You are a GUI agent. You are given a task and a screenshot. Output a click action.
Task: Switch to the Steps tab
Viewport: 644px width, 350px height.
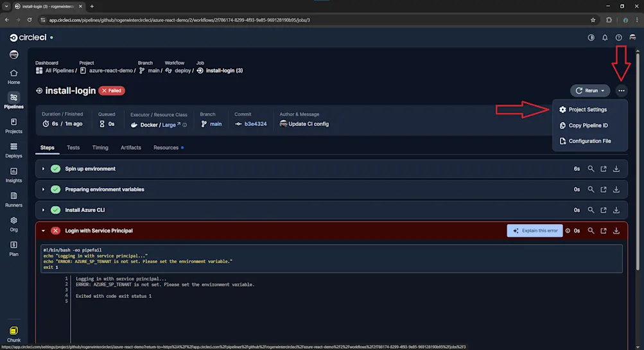[x=48, y=148]
